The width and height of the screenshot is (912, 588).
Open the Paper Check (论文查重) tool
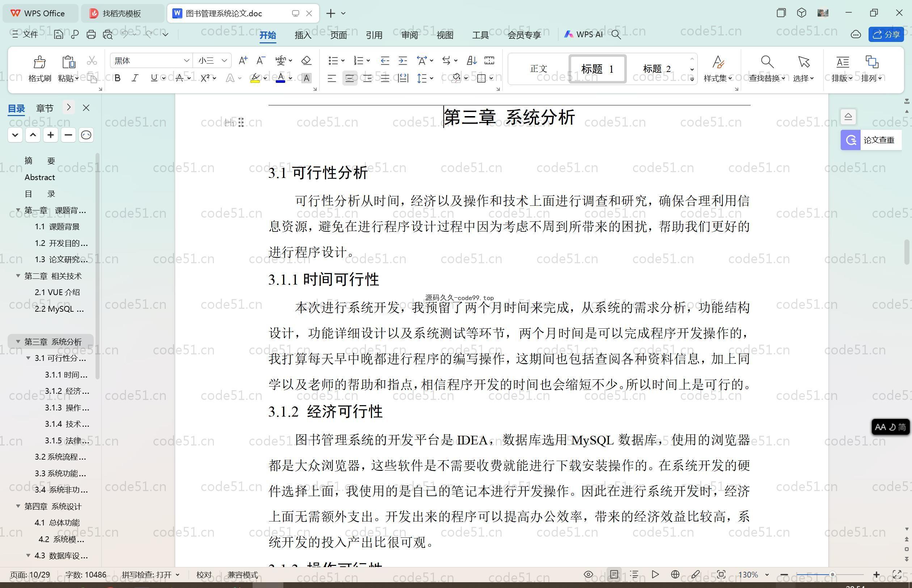(871, 140)
